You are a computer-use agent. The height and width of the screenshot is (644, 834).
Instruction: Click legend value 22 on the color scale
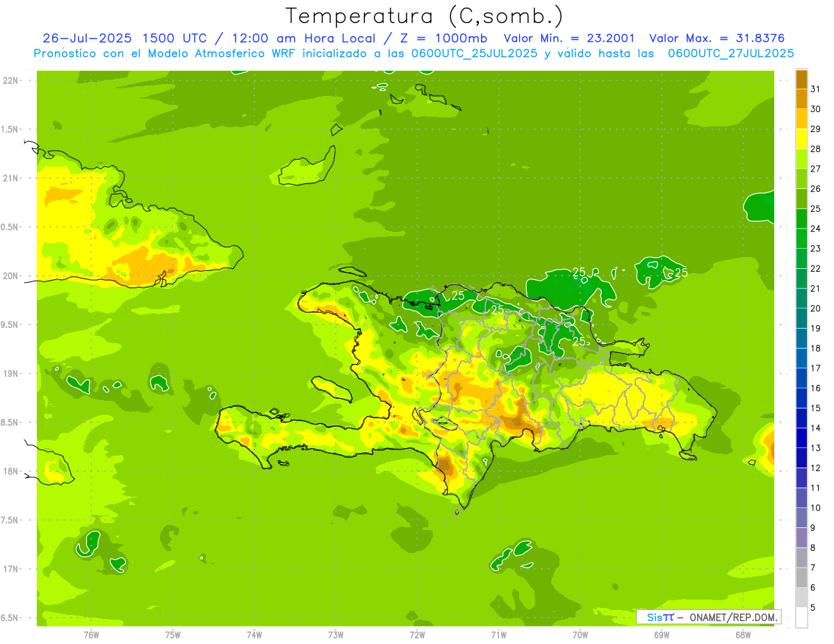(815, 268)
